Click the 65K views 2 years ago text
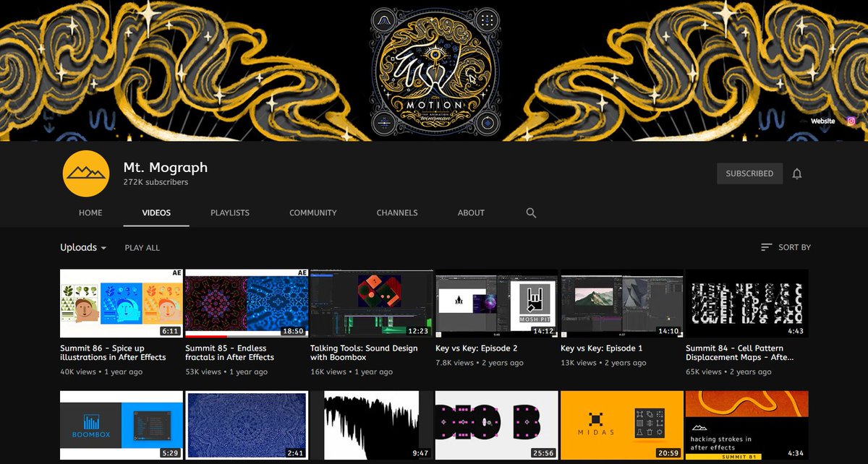868x464 pixels. point(729,372)
